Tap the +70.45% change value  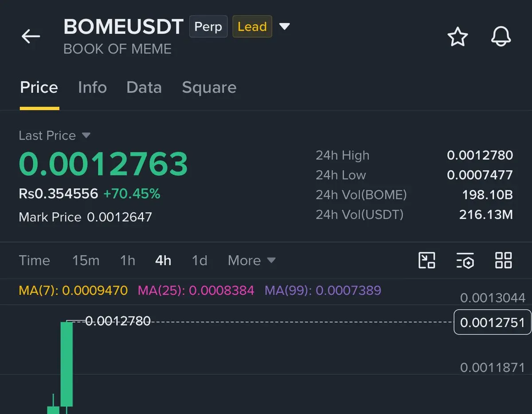point(132,194)
